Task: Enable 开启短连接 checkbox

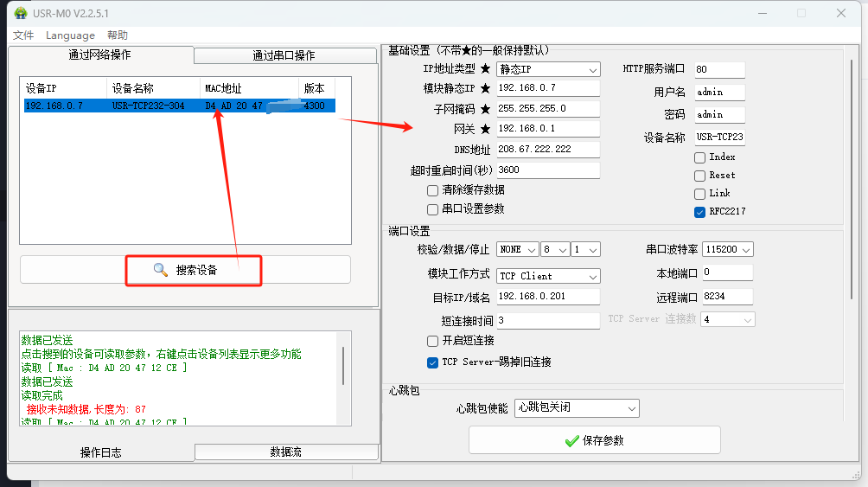Action: click(432, 341)
